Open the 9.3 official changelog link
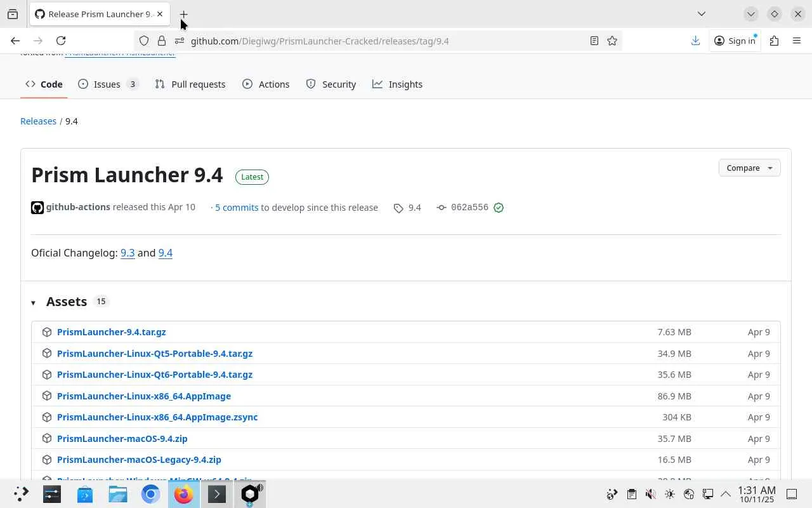Image resolution: width=812 pixels, height=508 pixels. [128, 253]
